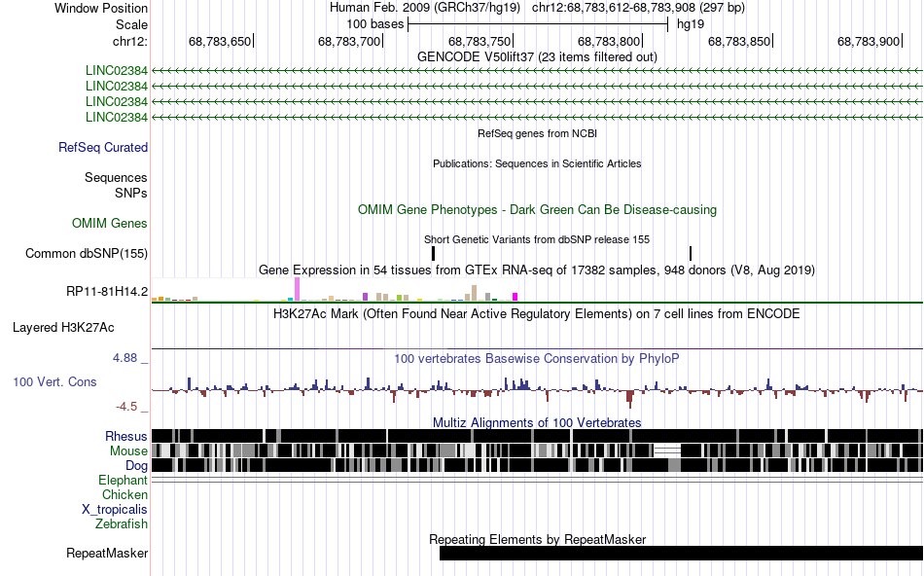Click the chr12:68,783,612-68,783,908 position text
The image size is (924, 576).
click(638, 8)
